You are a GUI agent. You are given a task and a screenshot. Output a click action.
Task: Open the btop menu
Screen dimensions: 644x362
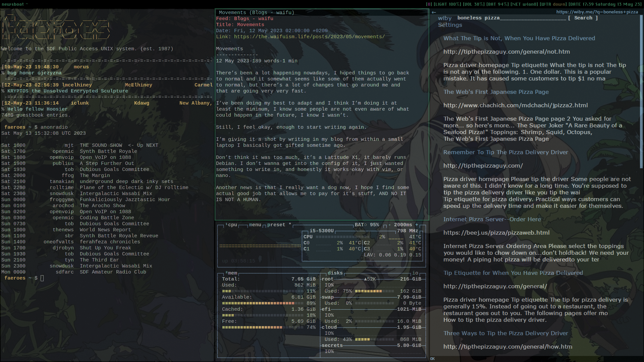point(255,225)
